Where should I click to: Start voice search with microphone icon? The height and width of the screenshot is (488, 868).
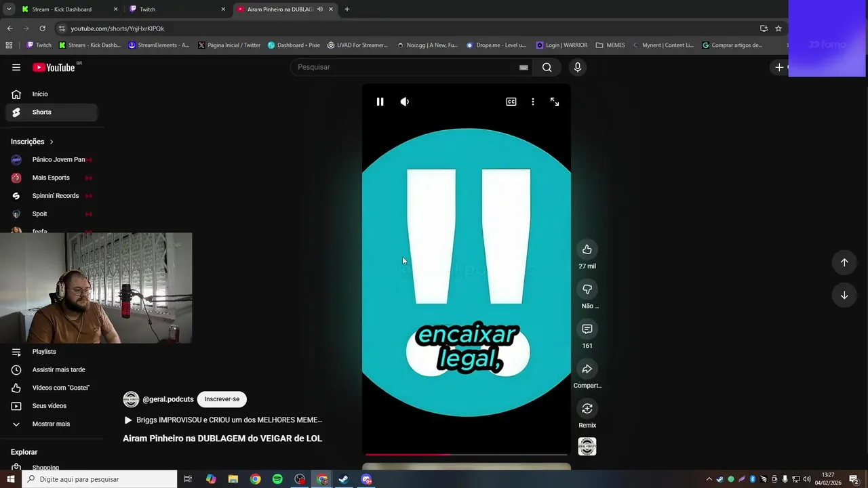point(578,67)
